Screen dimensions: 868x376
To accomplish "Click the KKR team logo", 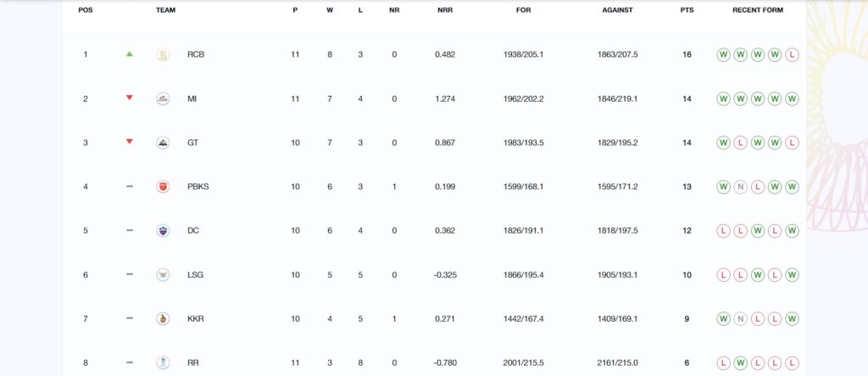I will tap(163, 319).
